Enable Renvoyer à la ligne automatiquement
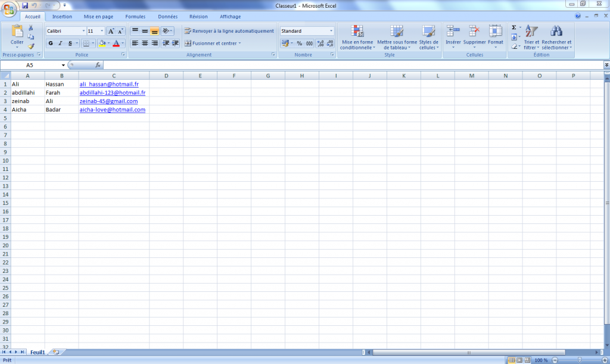610x364 pixels. click(229, 31)
